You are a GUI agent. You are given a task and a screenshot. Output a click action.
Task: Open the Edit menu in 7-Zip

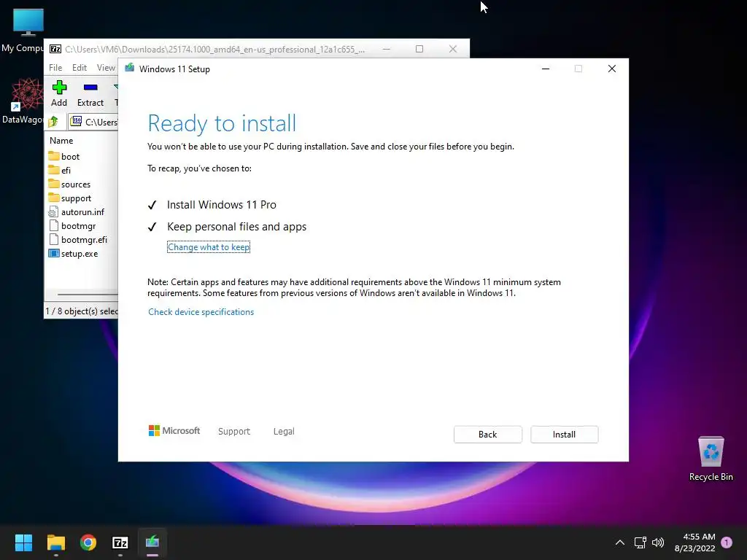point(79,68)
